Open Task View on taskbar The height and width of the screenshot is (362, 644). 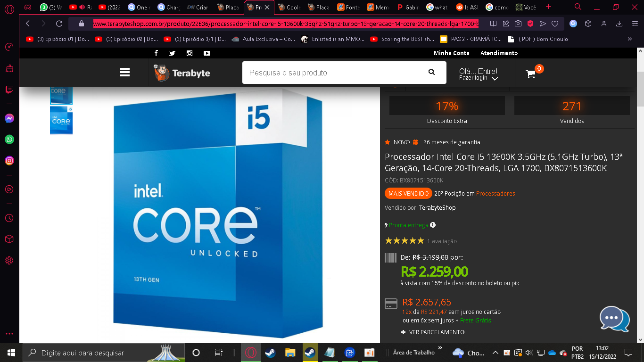pyautogui.click(x=218, y=353)
